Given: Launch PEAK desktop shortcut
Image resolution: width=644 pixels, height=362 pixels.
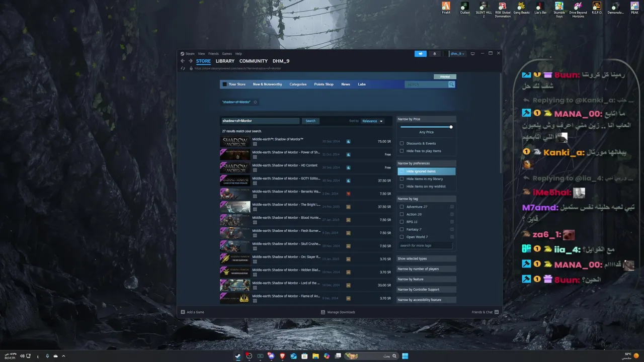Looking at the screenshot, I should point(634,8).
